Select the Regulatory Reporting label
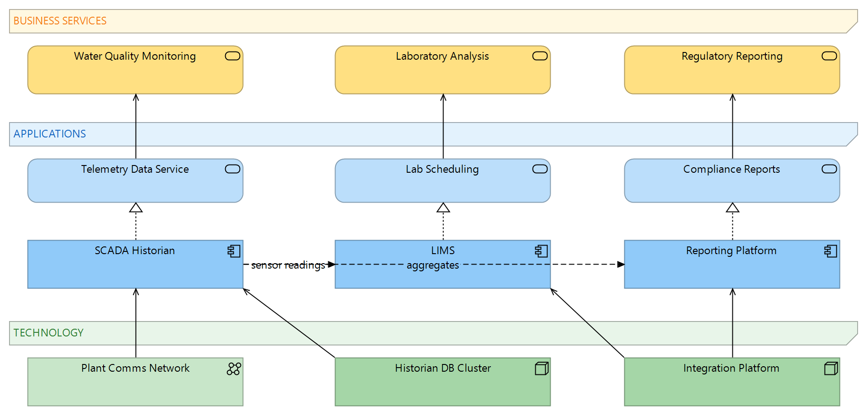The width and height of the screenshot is (868, 416). [732, 57]
